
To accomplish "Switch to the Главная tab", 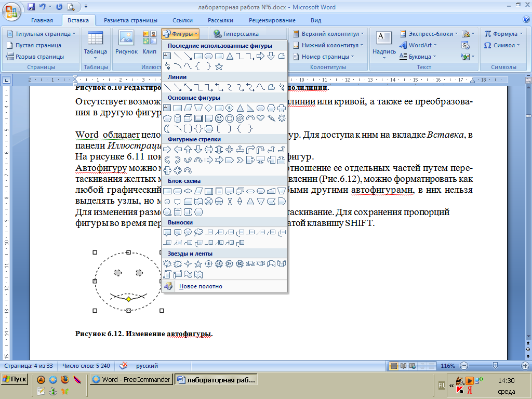I will pyautogui.click(x=42, y=20).
